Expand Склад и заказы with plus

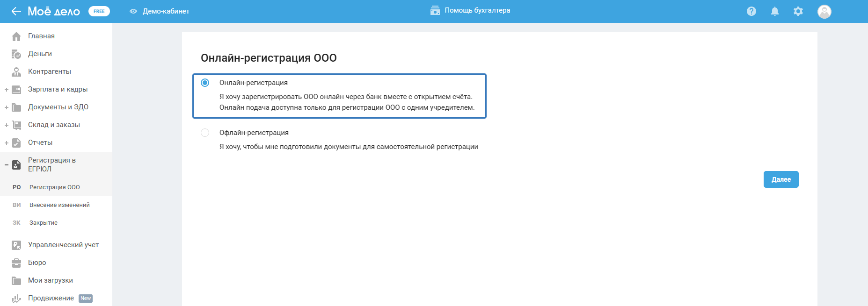point(6,125)
